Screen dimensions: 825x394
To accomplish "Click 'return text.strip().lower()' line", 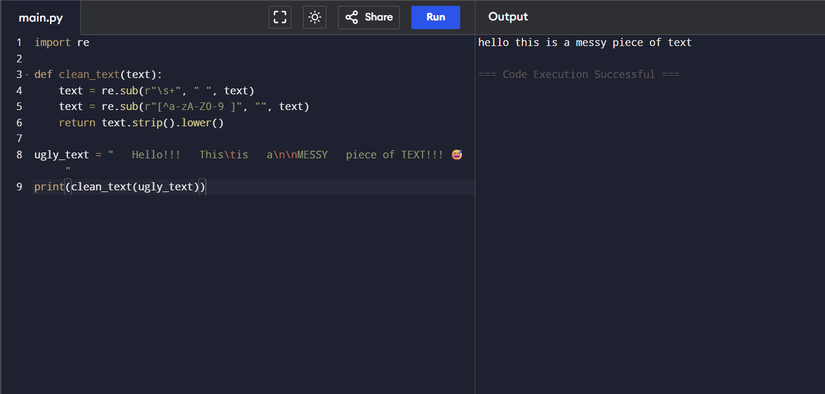I will tap(142, 123).
